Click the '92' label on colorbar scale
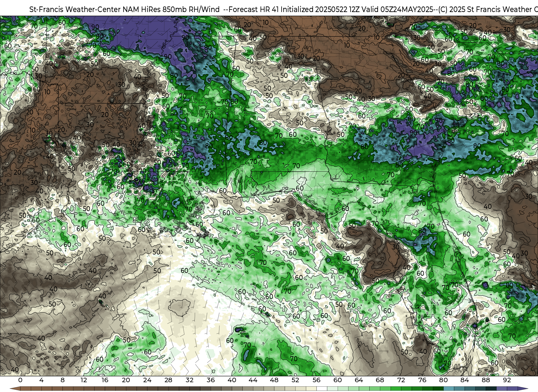Screen dimensions: 538x392 pos(507,380)
